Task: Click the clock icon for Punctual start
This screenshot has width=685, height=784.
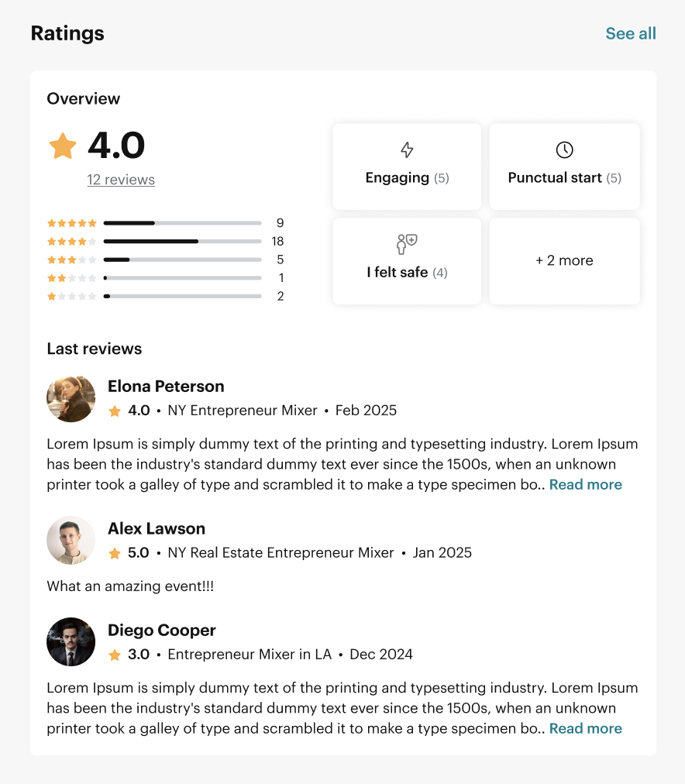Action: (x=564, y=150)
